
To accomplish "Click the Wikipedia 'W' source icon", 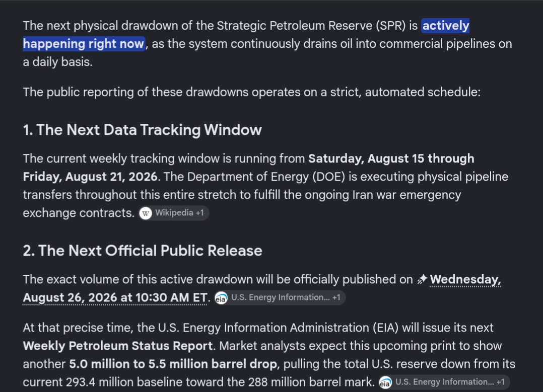I will (x=146, y=213).
